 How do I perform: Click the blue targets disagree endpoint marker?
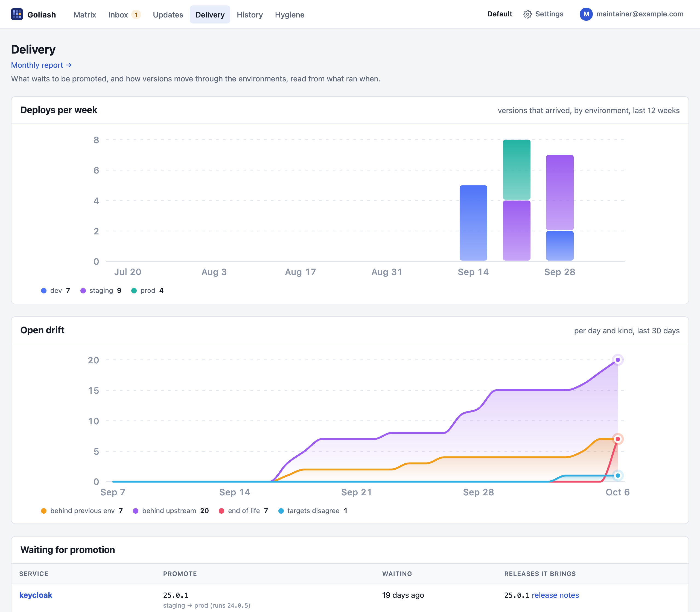pos(618,475)
